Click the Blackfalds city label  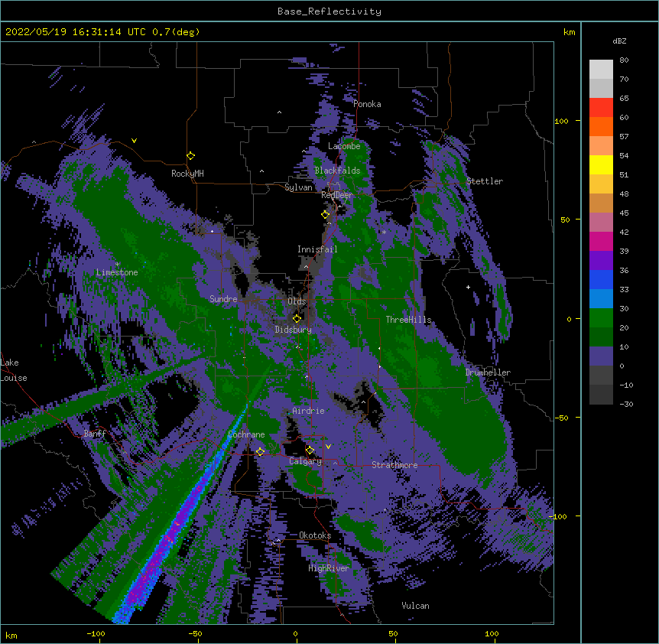click(x=337, y=171)
